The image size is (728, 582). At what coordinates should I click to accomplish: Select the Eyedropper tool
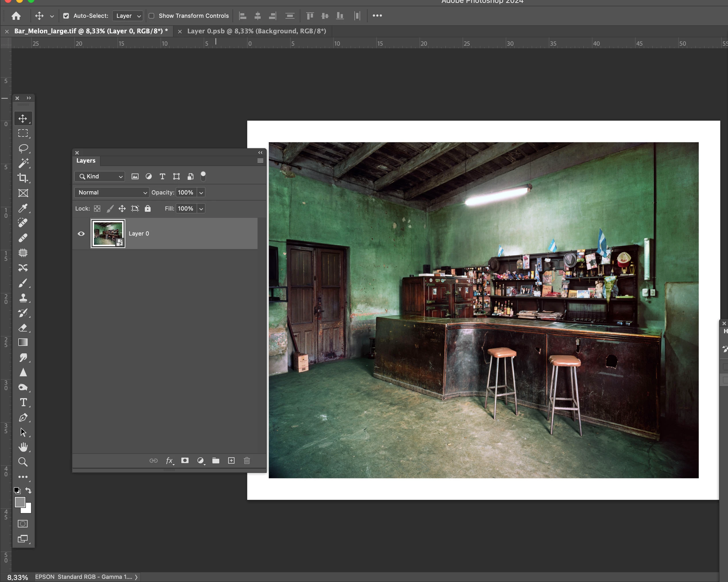pos(23,208)
